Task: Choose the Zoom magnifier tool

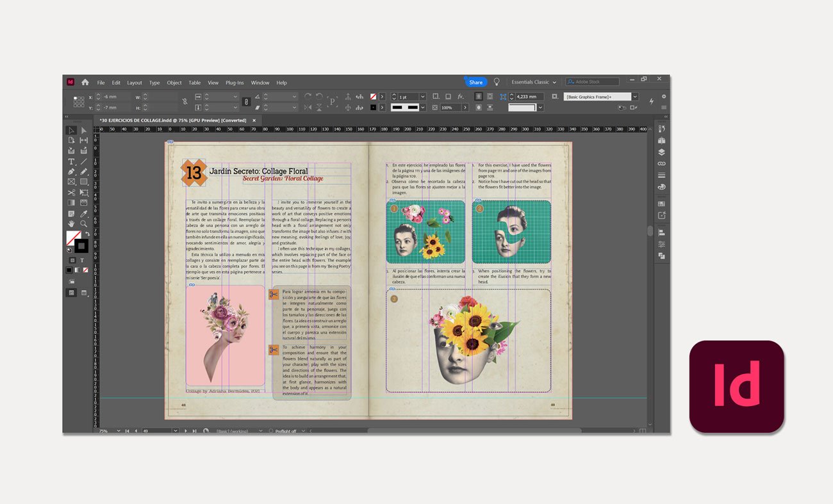Action: coord(84,224)
